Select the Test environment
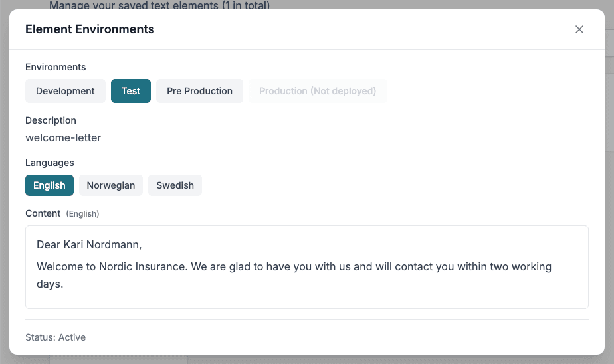 coord(131,91)
